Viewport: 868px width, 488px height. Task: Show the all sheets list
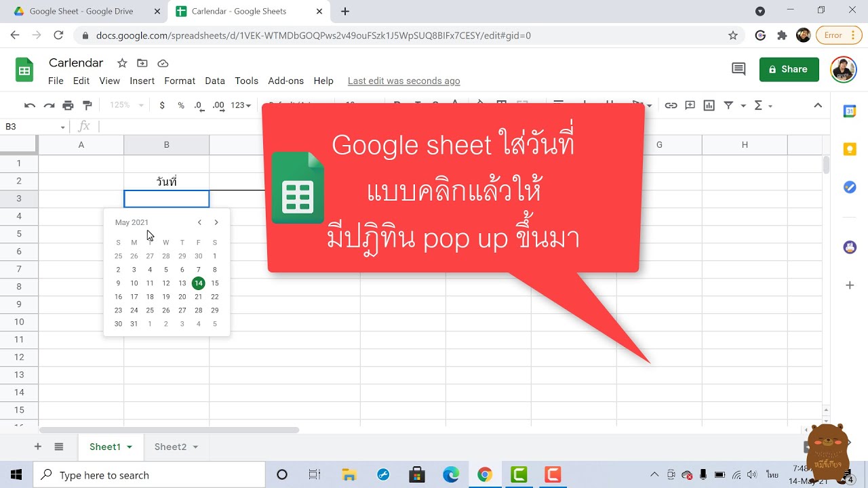coord(59,447)
